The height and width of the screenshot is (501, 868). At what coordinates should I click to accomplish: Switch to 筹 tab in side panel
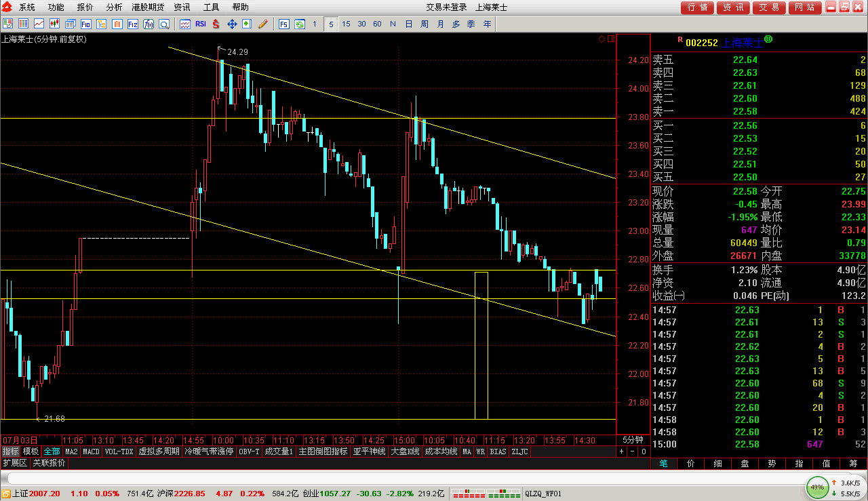[854, 464]
